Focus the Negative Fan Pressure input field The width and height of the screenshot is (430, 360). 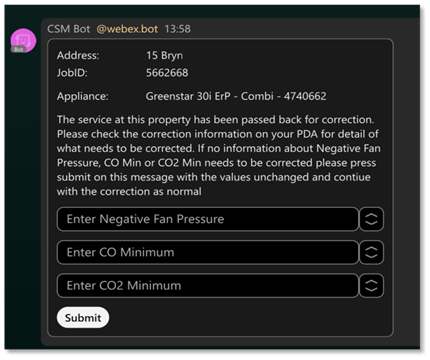(x=208, y=219)
